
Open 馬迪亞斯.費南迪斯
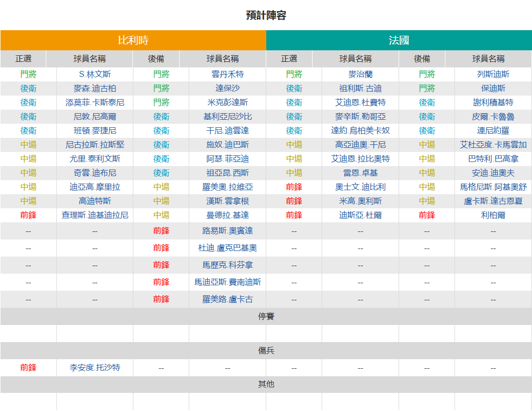click(x=227, y=282)
